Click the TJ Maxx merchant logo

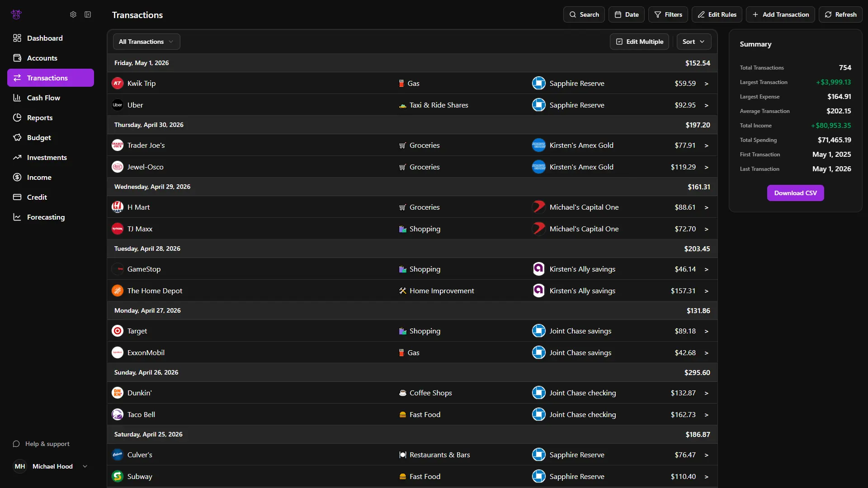118,229
